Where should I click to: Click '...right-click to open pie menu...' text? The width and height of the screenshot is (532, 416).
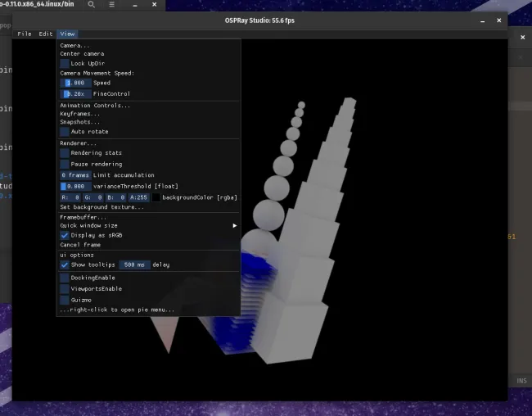[x=117, y=310]
